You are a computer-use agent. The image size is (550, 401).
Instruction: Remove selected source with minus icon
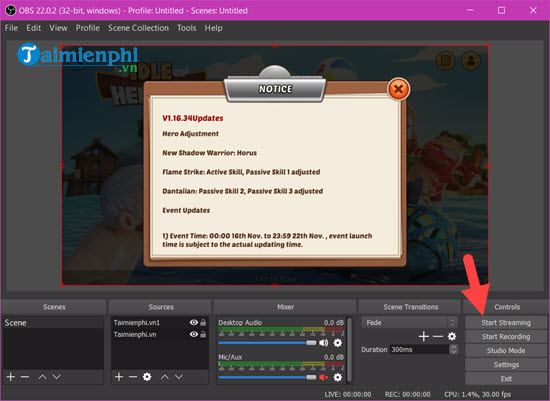133,377
